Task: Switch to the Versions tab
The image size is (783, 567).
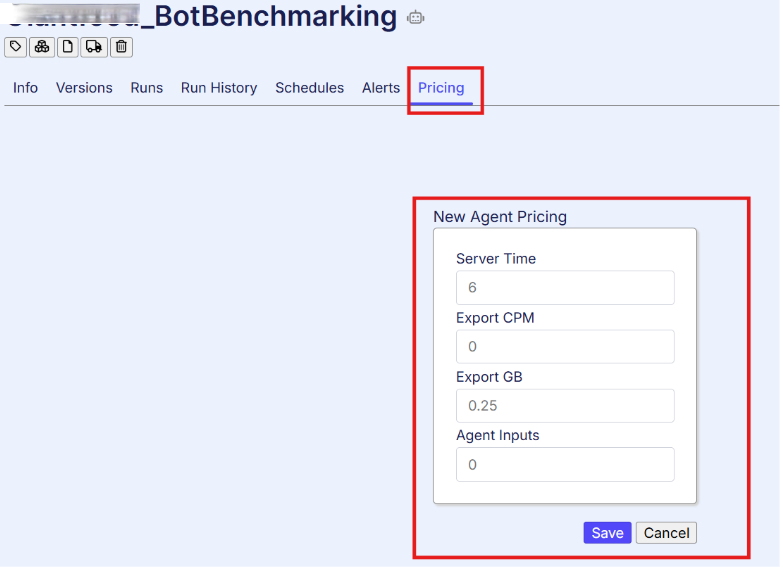Action: [x=84, y=88]
